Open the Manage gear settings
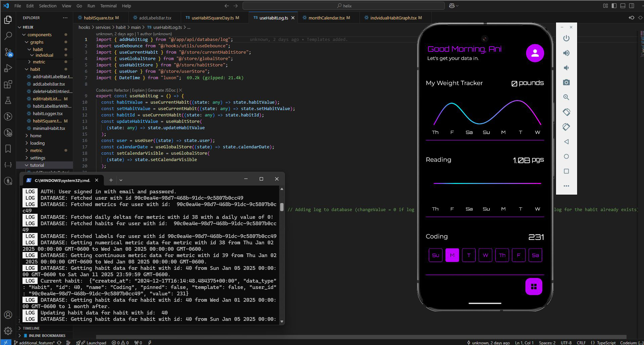 click(x=8, y=331)
